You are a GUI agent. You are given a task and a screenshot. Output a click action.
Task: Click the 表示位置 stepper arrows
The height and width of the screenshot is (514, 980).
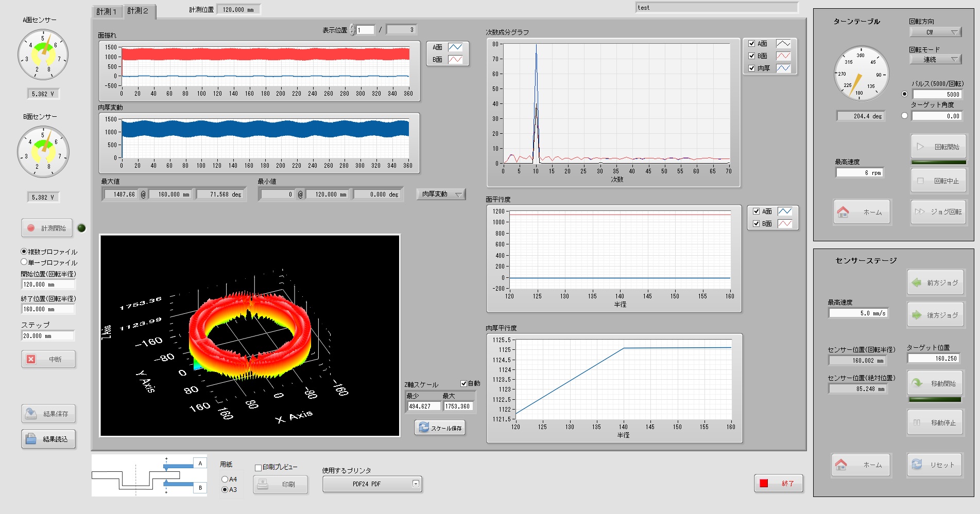click(352, 30)
